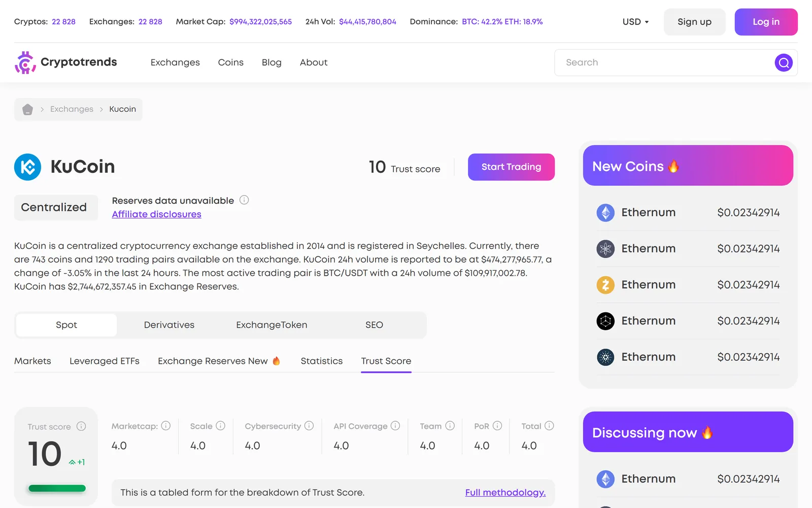This screenshot has height=508, width=812.
Task: Open the ExchangeToken tab
Action: [272, 325]
